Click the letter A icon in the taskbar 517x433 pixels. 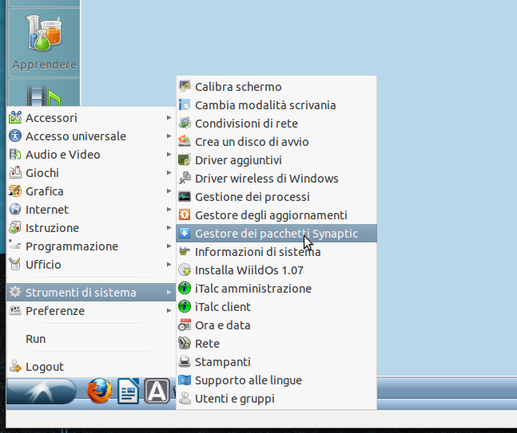click(157, 391)
